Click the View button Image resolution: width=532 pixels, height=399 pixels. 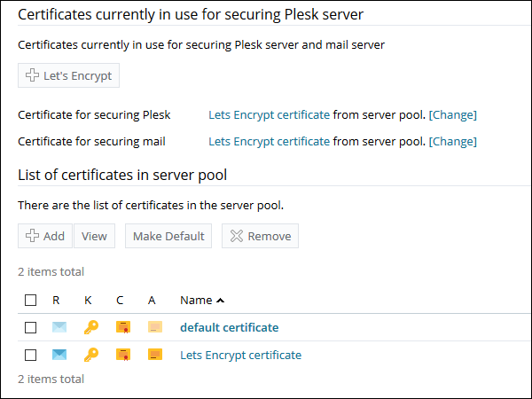click(x=94, y=236)
